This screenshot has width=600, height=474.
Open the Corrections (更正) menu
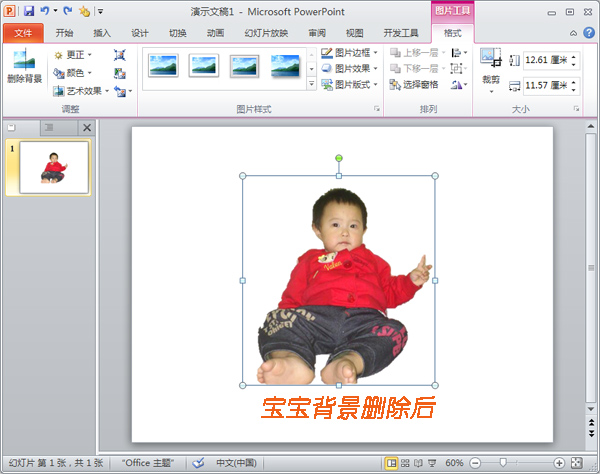(73, 55)
